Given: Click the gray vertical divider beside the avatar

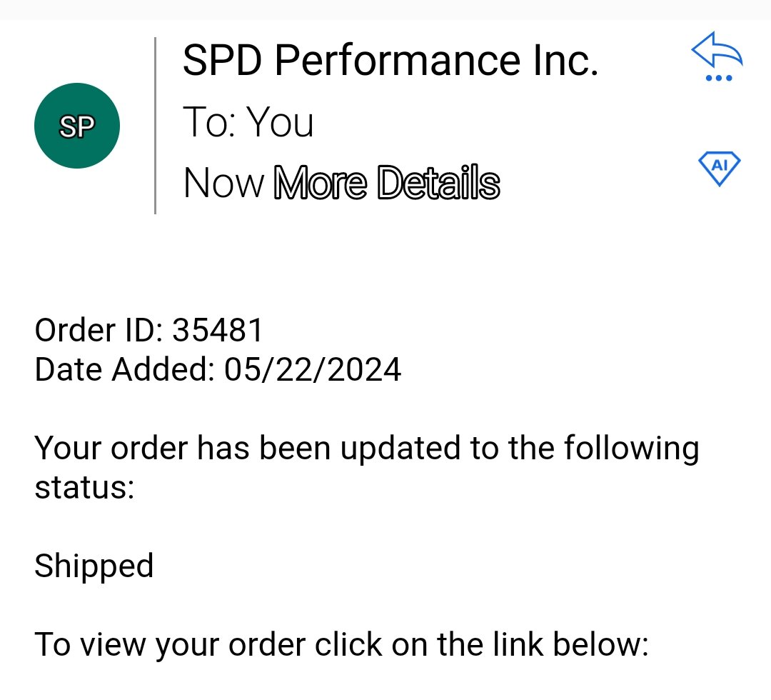Looking at the screenshot, I should tap(156, 126).
